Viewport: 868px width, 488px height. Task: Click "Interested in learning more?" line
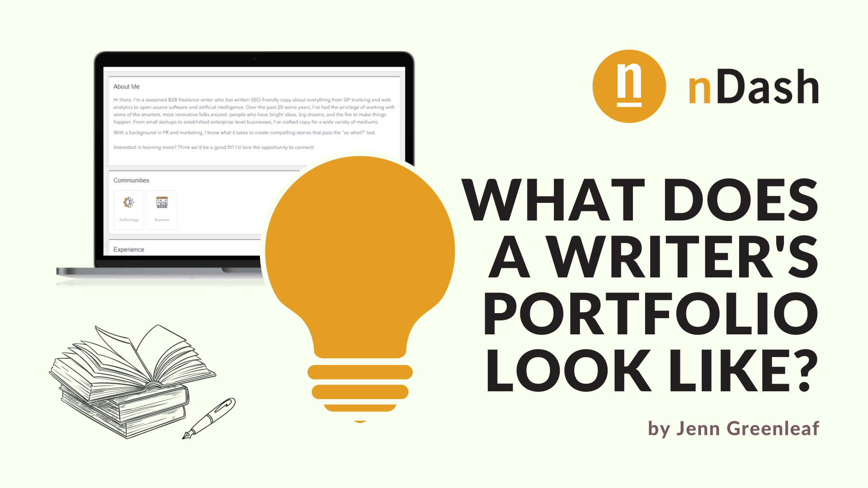point(214,147)
